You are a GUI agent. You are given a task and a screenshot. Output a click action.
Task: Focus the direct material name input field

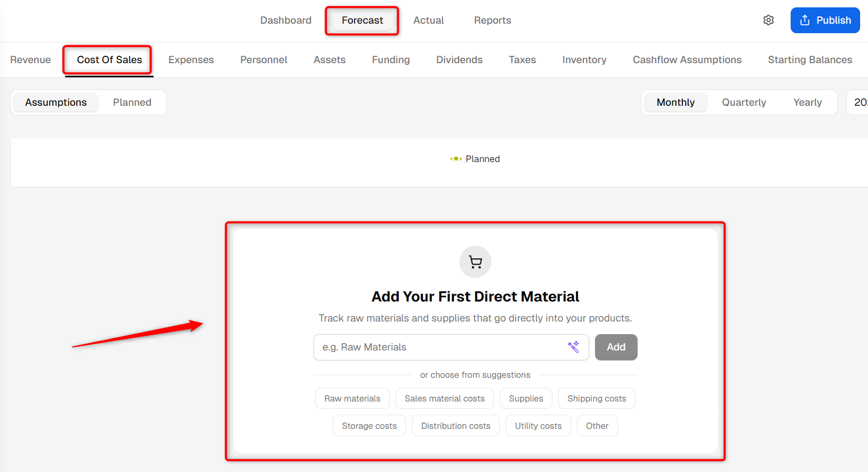pyautogui.click(x=451, y=347)
